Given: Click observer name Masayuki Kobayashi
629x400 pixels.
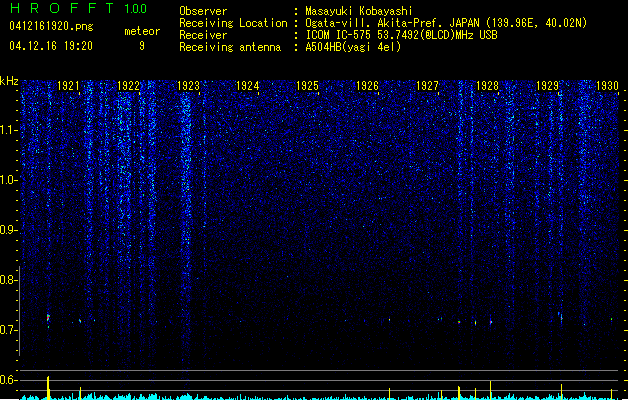Looking at the screenshot, I should [x=359, y=11].
